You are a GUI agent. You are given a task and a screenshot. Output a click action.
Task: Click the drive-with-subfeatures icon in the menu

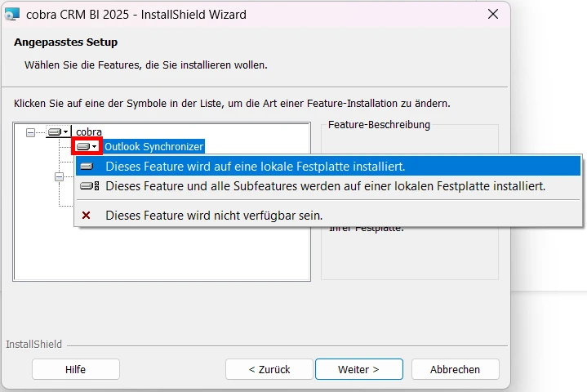(90, 186)
